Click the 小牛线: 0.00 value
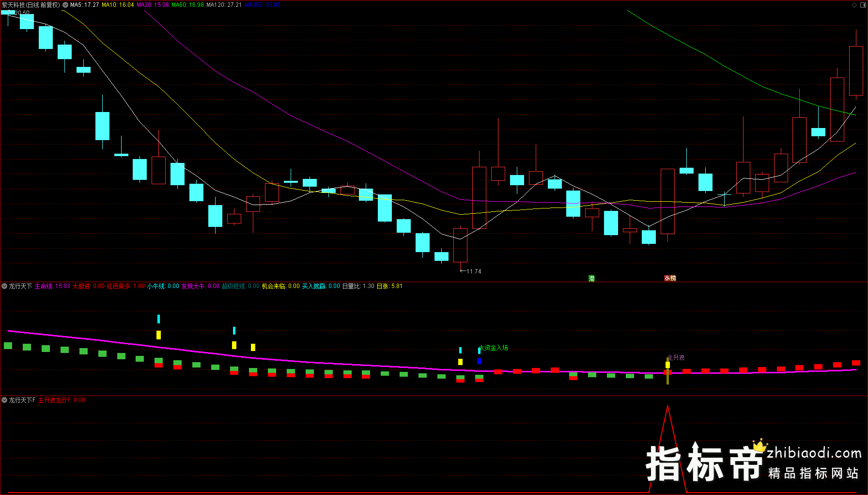 [163, 286]
